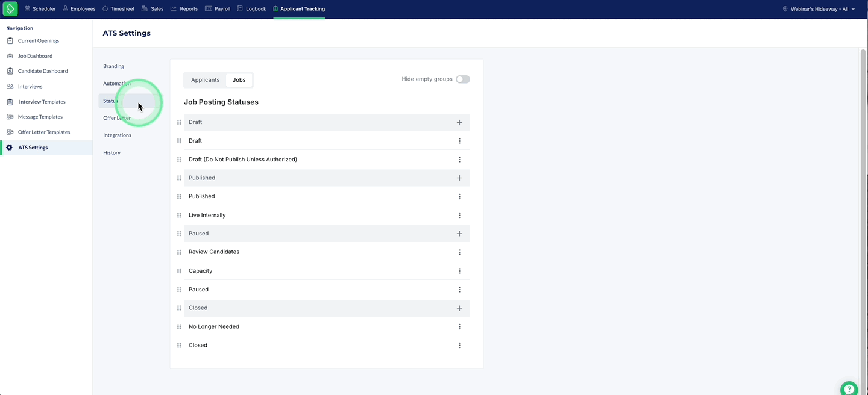Screen dimensions: 868x395
Task: Open options for Draft (Do Not Publish Unless Authorized)
Action: click(x=459, y=160)
